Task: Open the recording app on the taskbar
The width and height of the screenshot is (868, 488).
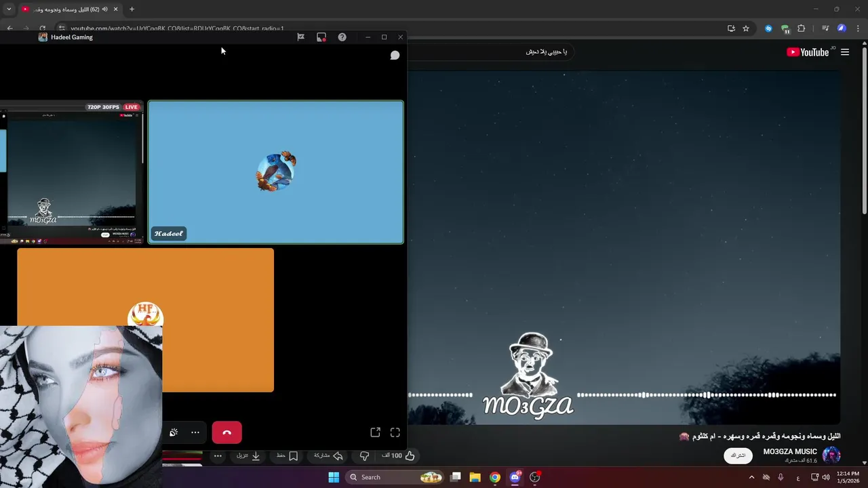Action: 535,477
